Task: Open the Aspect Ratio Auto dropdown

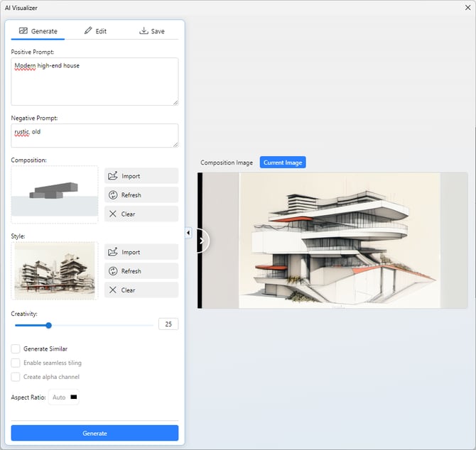Action: 64,397
